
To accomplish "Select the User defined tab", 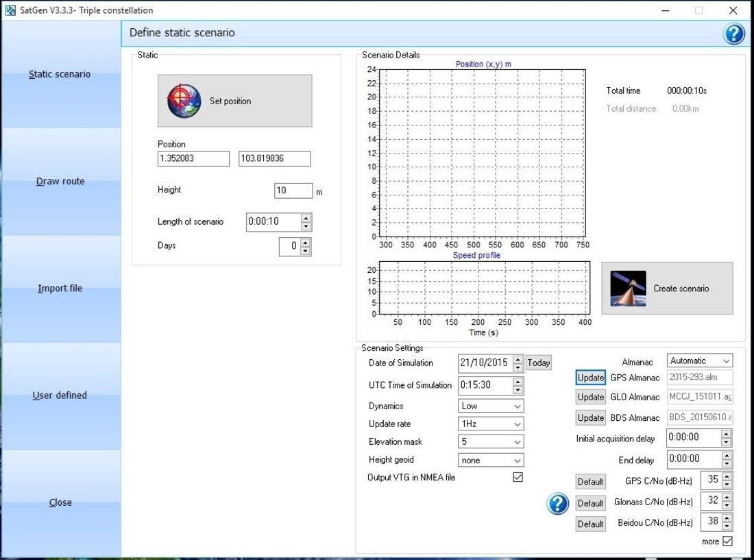I will click(x=60, y=395).
